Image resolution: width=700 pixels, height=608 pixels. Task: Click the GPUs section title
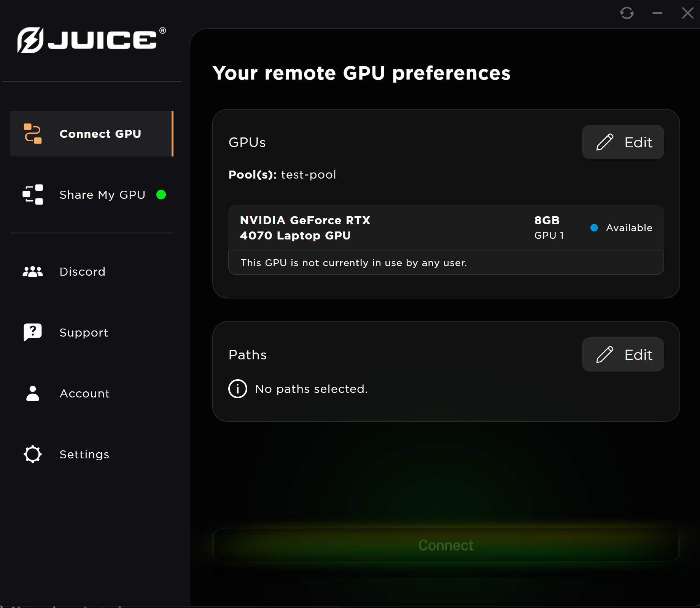pos(247,142)
